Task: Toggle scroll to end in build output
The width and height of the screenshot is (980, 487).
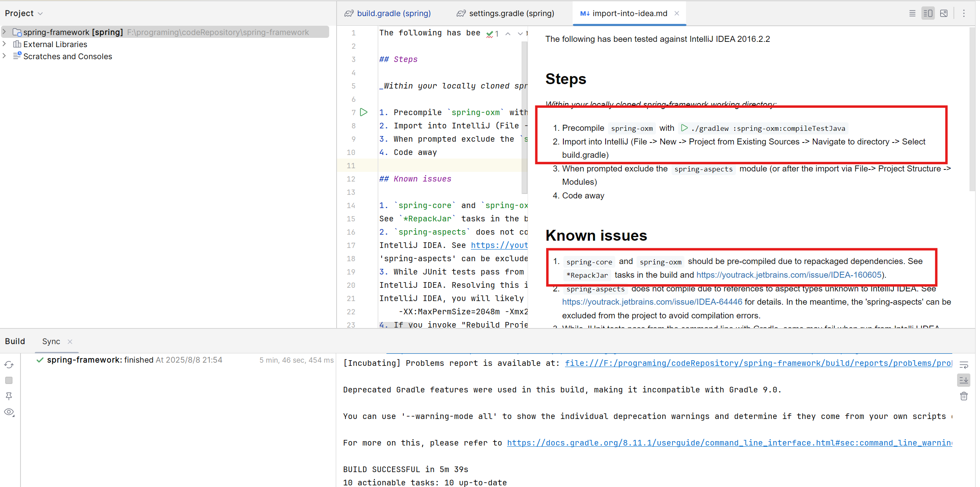Action: point(964,380)
